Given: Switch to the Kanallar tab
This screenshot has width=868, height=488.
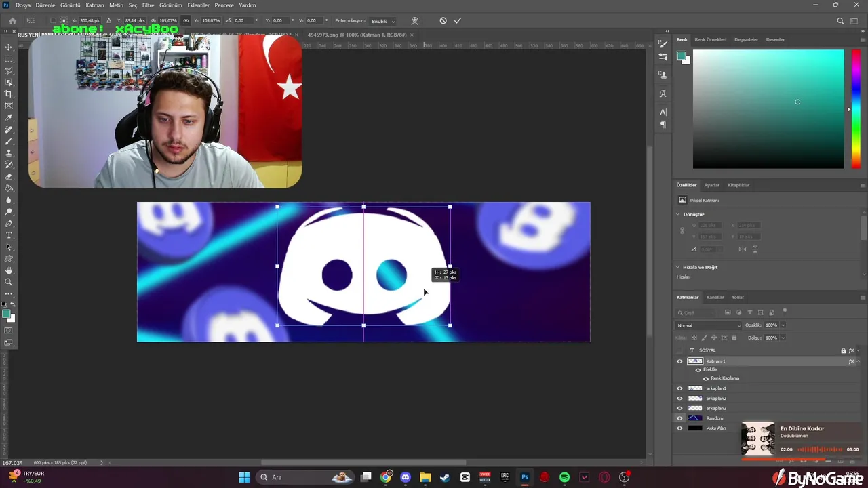Looking at the screenshot, I should 715,297.
